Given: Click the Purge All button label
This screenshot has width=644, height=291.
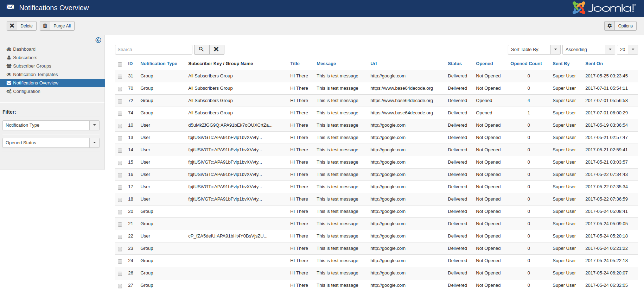Looking at the screenshot, I should pos(62,26).
